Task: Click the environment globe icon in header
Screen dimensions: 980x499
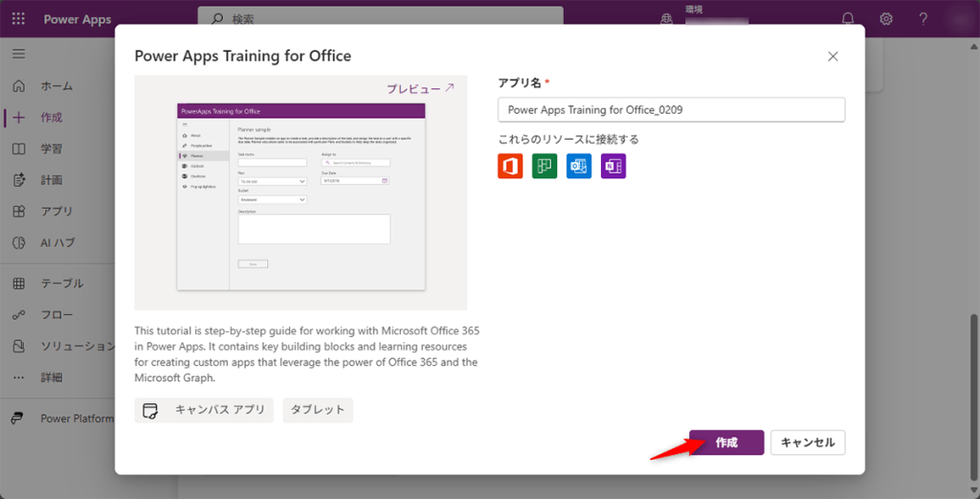Action: [x=667, y=19]
